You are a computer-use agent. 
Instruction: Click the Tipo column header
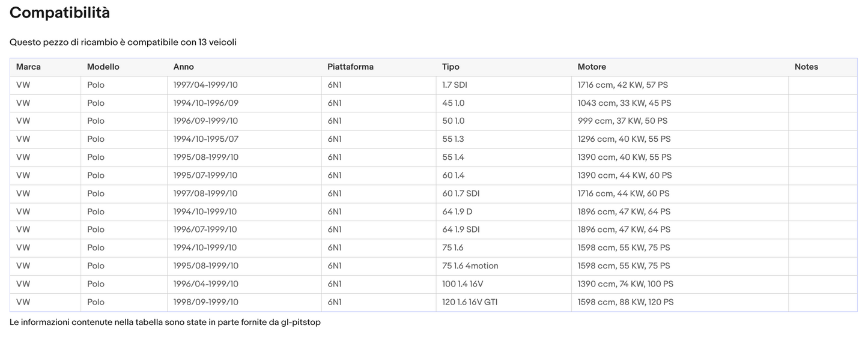click(451, 67)
